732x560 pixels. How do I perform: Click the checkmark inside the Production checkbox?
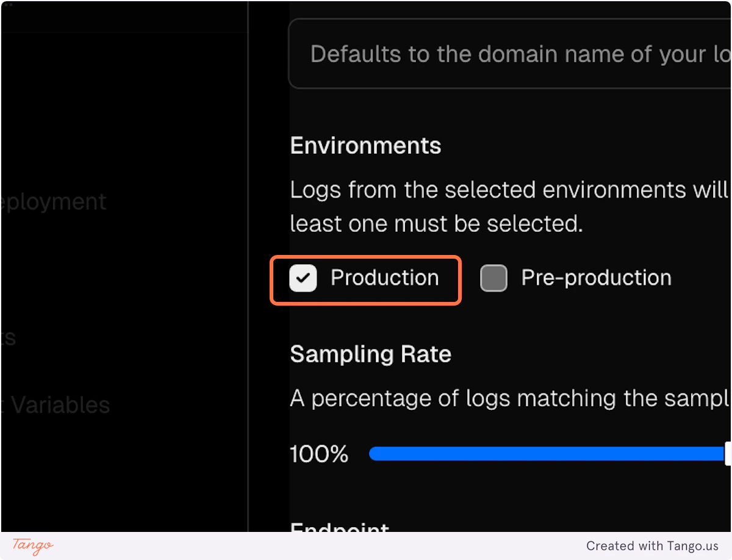tap(304, 278)
